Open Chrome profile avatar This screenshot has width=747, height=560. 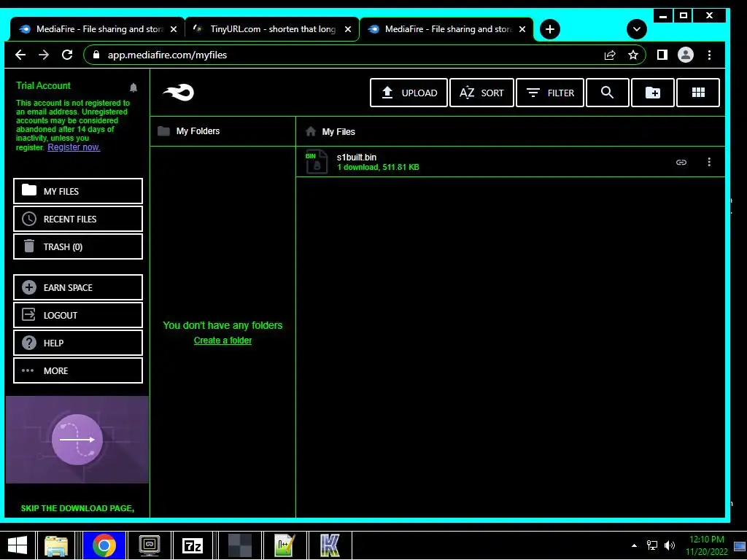point(686,55)
